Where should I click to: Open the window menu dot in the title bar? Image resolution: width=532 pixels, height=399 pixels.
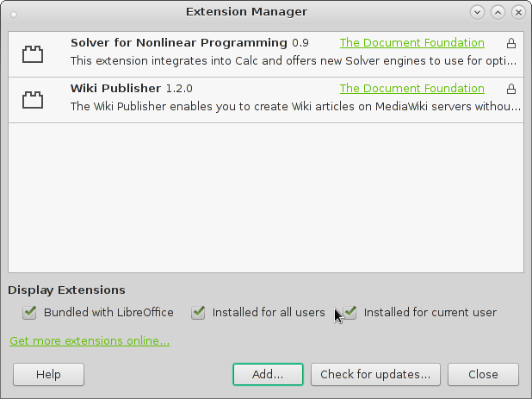pos(13,13)
